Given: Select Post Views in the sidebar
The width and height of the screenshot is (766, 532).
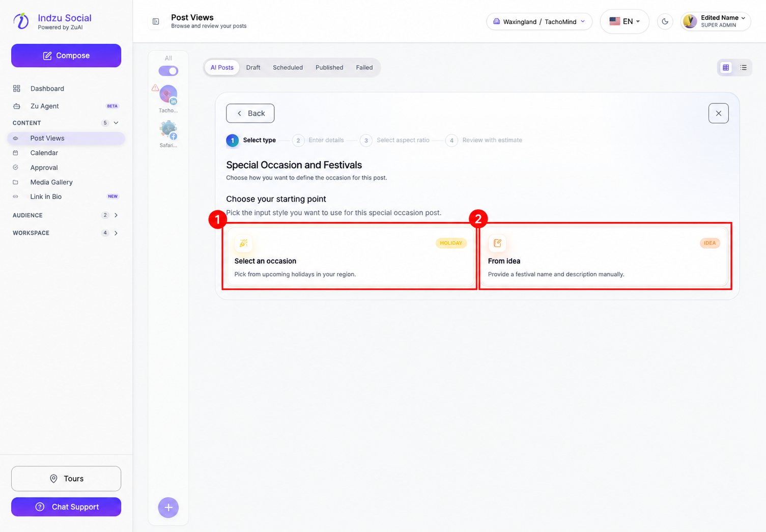Looking at the screenshot, I should pyautogui.click(x=66, y=138).
